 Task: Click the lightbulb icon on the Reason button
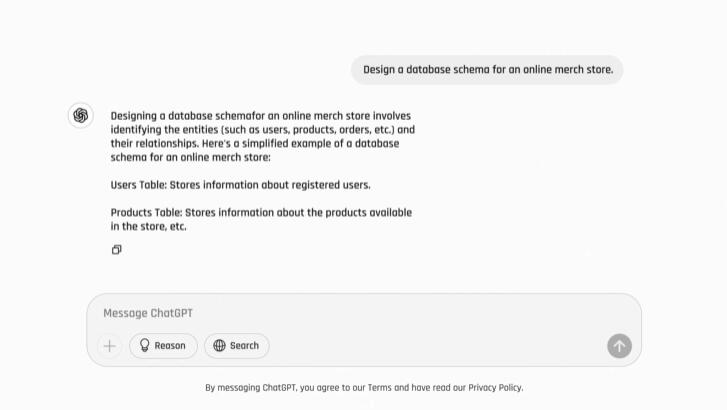click(x=145, y=345)
